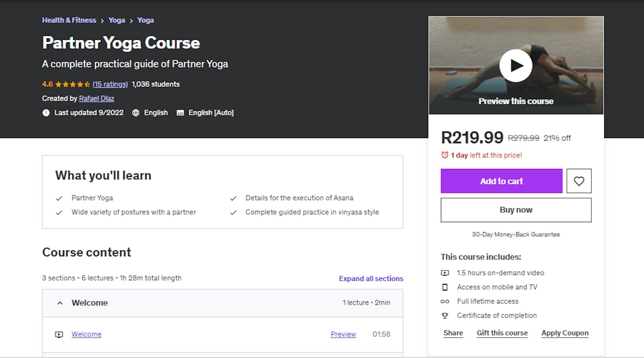
Task: Toggle the wishlist heart button
Action: (579, 181)
